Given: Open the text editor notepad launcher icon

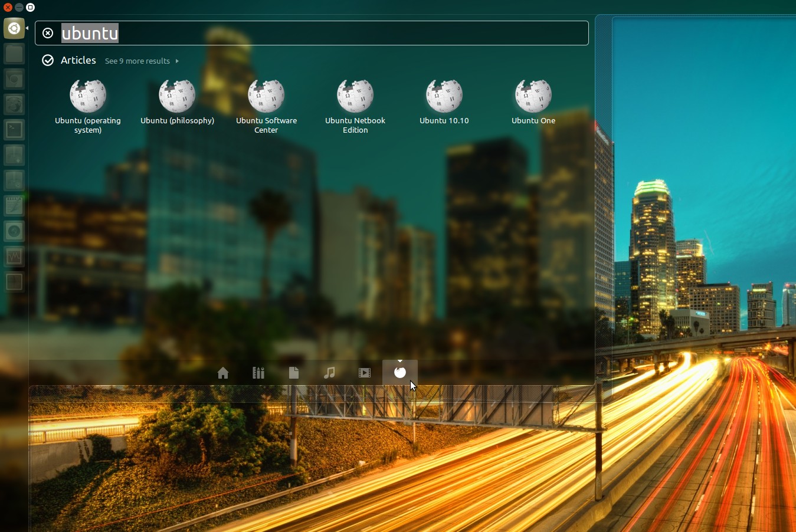Looking at the screenshot, I should (x=14, y=205).
